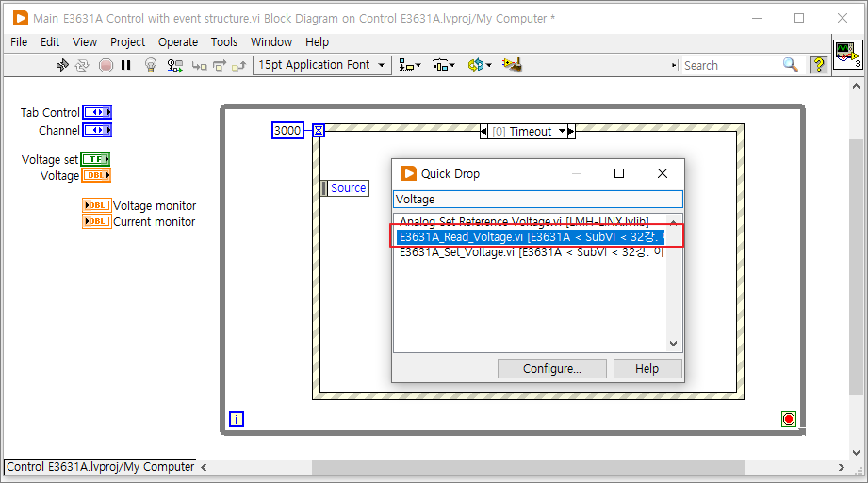Click main vertical scrollbar down arrow
The image size is (868, 483).
(x=856, y=453)
